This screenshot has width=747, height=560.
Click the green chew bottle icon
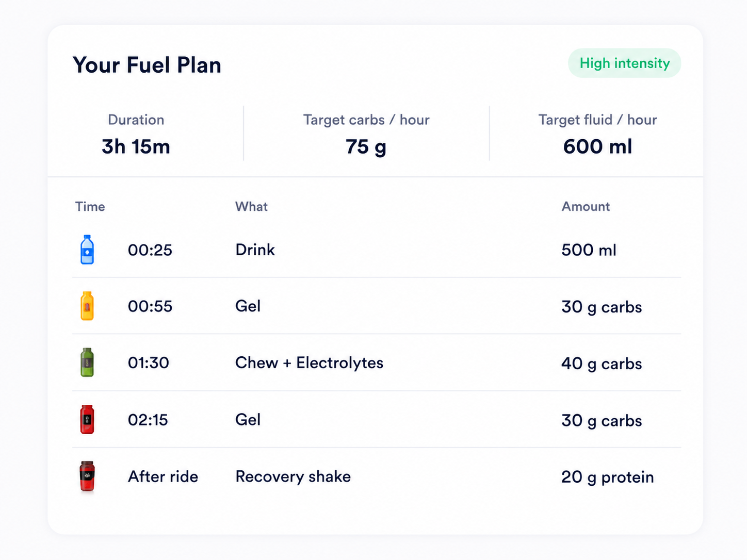[x=87, y=363]
